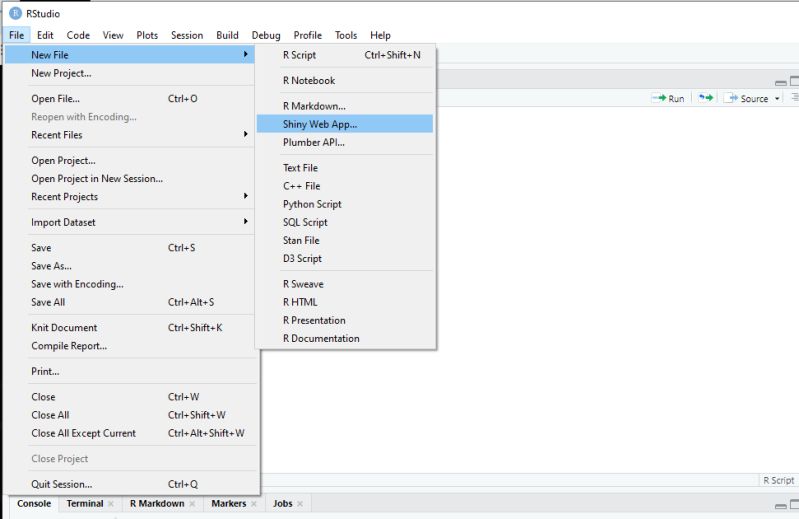
Task: Close the Markers tab
Action: 254,504
